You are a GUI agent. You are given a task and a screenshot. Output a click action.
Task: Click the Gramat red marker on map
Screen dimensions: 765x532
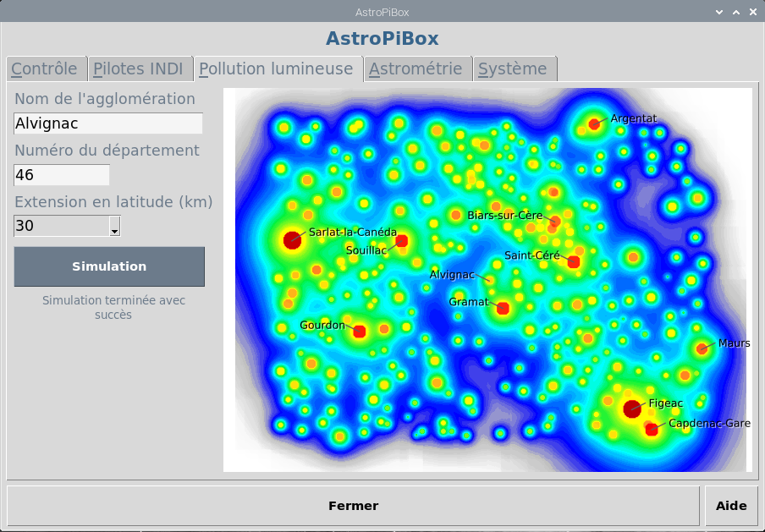[x=503, y=309]
